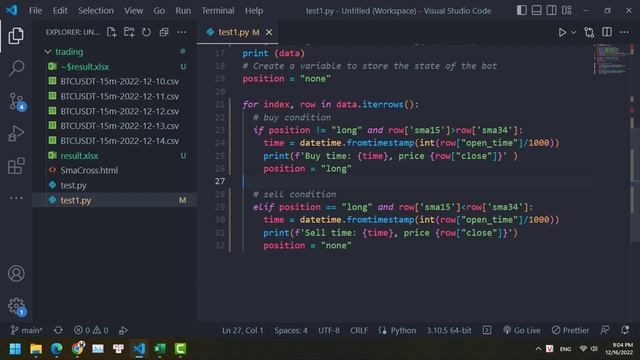Viewport: 640px width, 360px height.
Task: Open test.py in the file tree
Action: click(115, 185)
